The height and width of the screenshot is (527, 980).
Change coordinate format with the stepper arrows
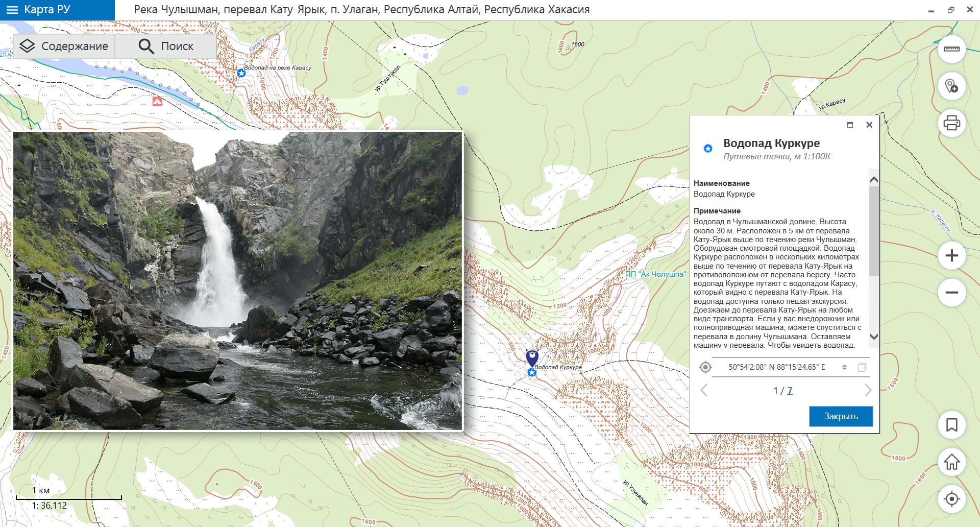[x=844, y=367]
